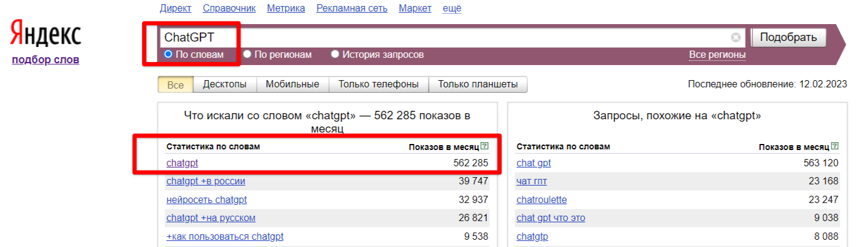Click the 563 120 impressions value
Image resolution: width=868 pixels, height=247 pixels.
coord(820,163)
